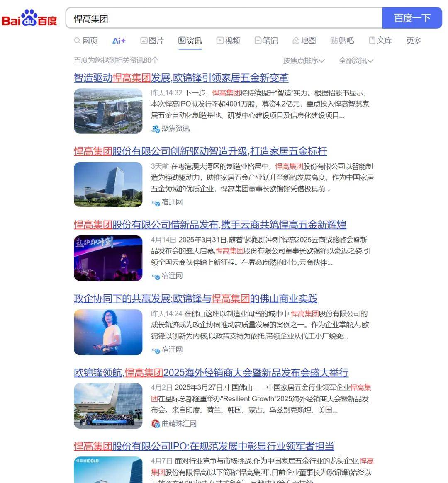
Task: Click the 百度一下 search button
Action: pos(412,18)
